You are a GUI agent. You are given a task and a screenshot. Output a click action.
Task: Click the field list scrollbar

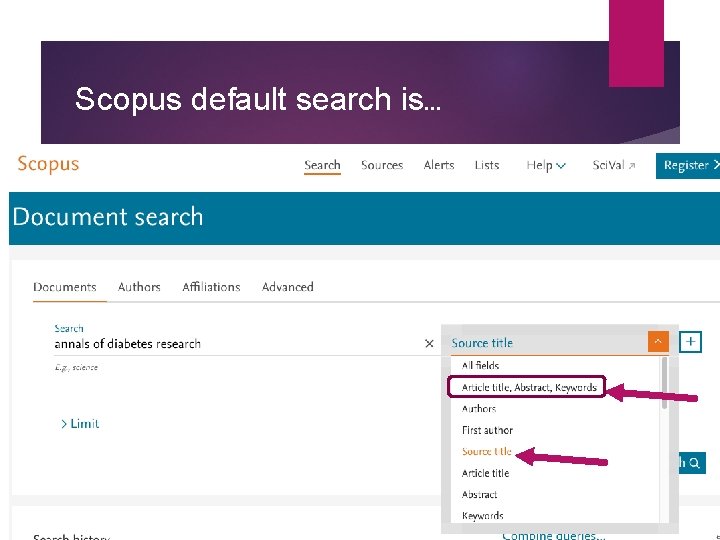[x=664, y=383]
